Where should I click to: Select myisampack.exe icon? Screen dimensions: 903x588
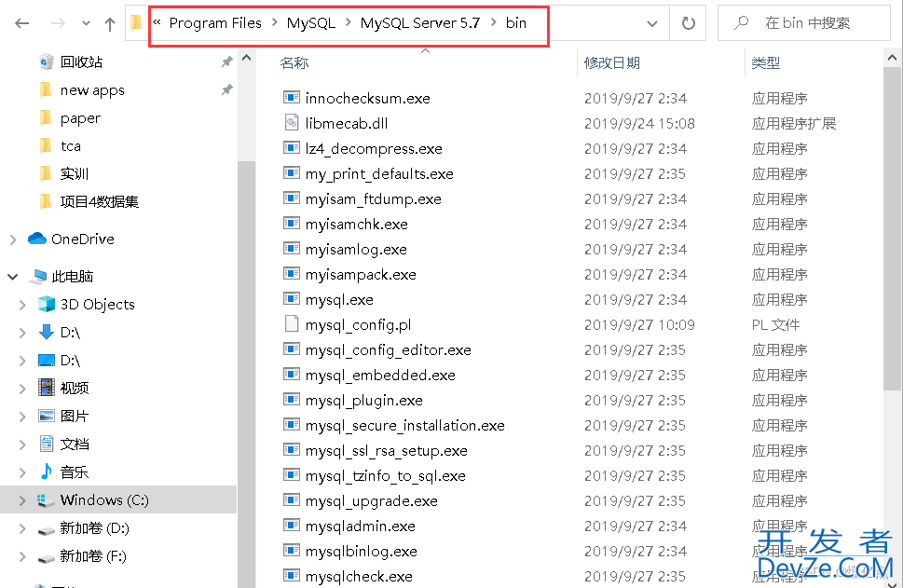tap(292, 274)
